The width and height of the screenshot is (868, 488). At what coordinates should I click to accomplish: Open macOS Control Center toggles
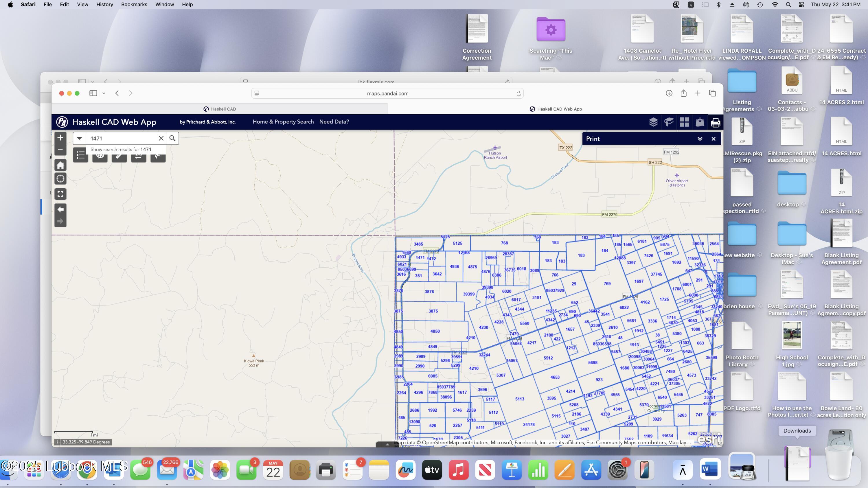pos(801,4)
